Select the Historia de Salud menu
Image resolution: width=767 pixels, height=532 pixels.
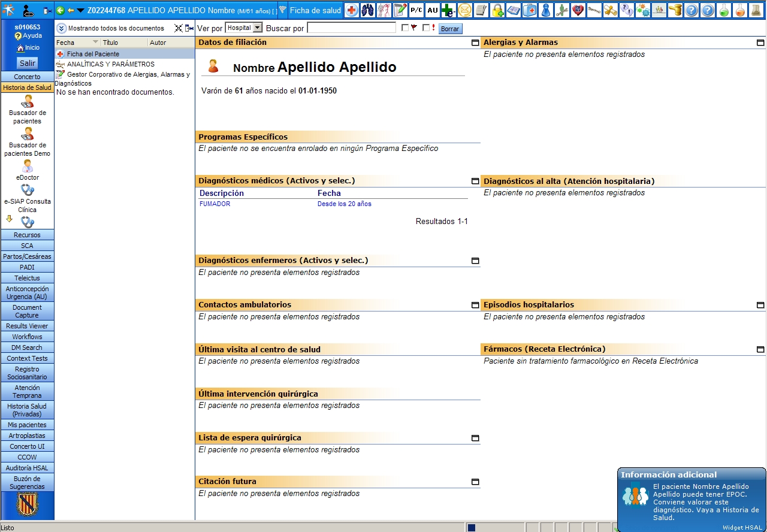click(27, 87)
